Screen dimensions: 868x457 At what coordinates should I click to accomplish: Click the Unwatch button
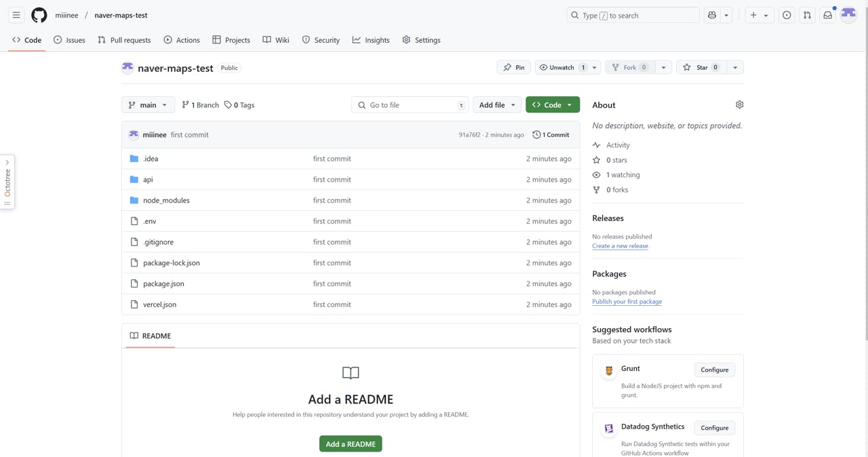point(562,67)
